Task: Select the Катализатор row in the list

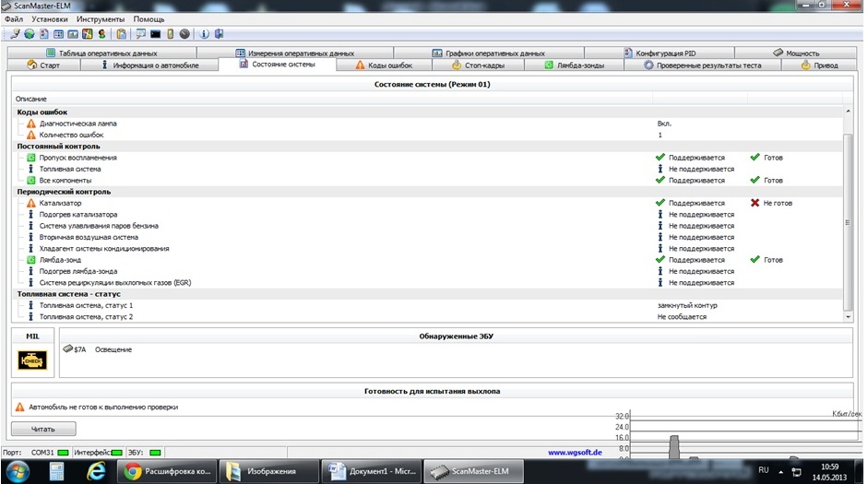Action: coord(61,203)
